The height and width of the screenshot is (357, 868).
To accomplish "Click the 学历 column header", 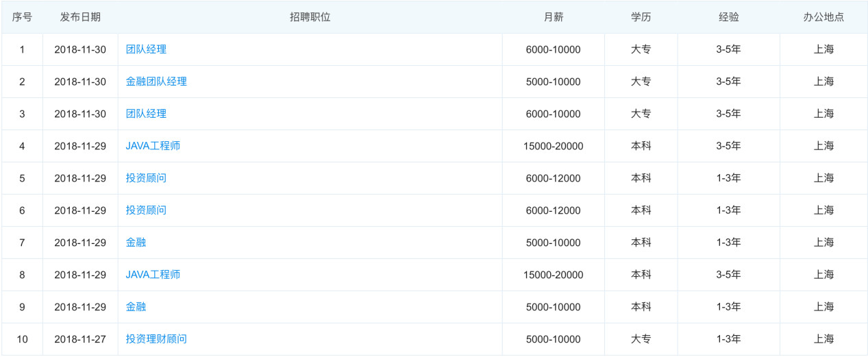I will (x=641, y=17).
